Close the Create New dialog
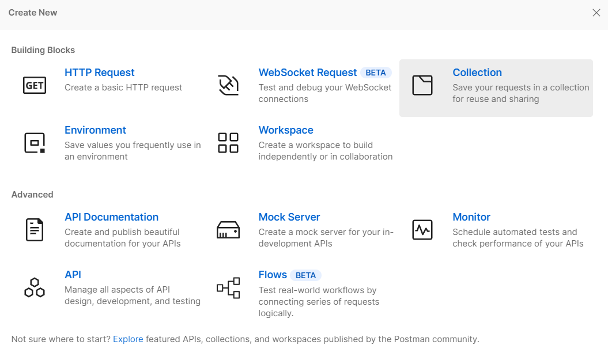The image size is (608, 364). (x=596, y=13)
